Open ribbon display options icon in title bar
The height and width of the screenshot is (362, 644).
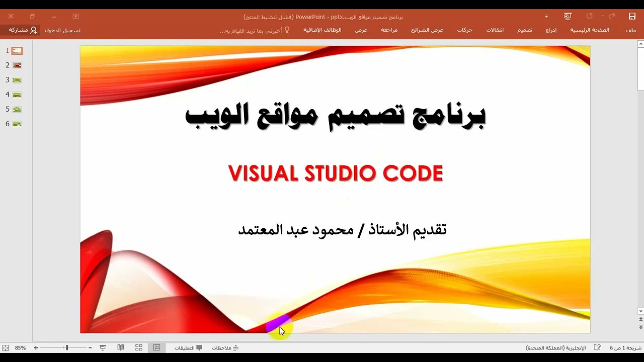pyautogui.click(x=76, y=17)
